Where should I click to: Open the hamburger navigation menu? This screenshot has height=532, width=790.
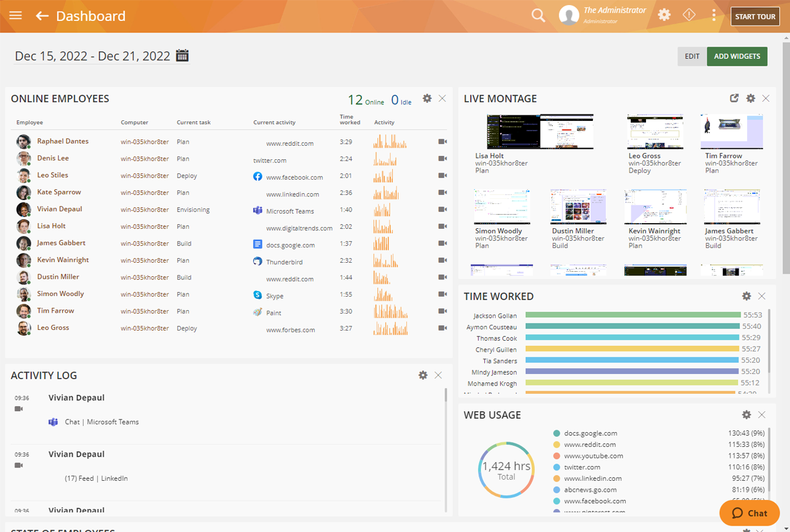coord(15,15)
